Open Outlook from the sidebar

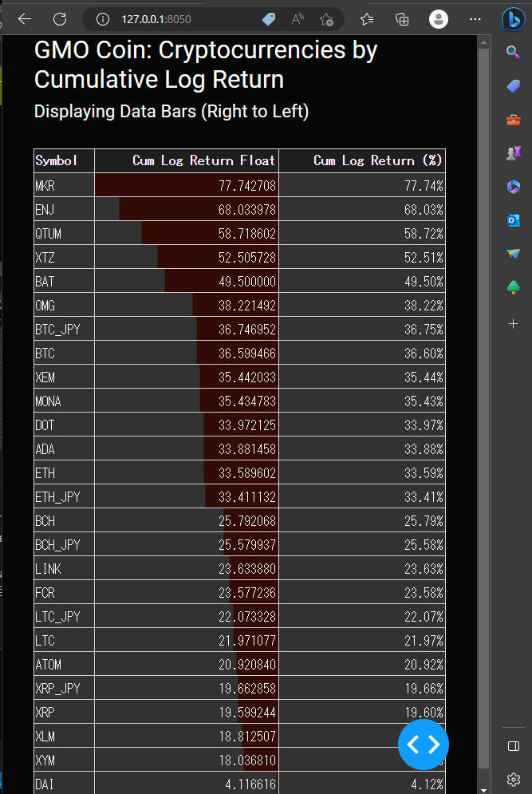coord(514,220)
